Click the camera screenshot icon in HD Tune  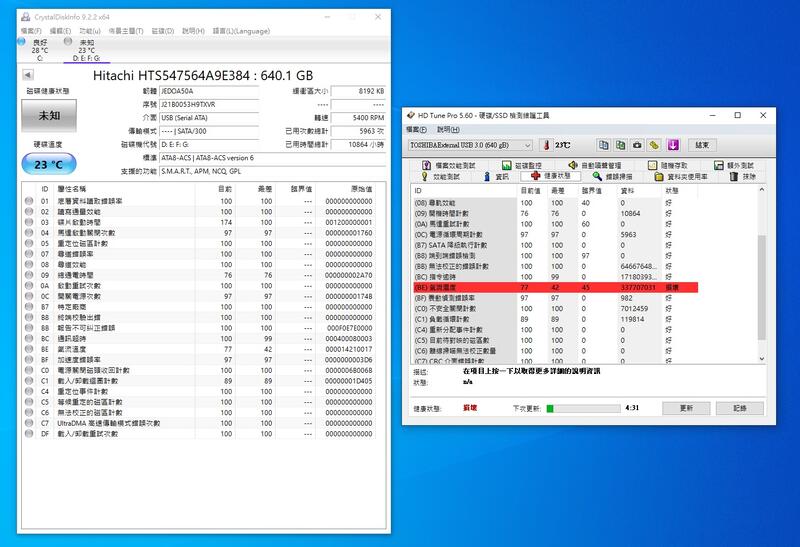pos(637,145)
